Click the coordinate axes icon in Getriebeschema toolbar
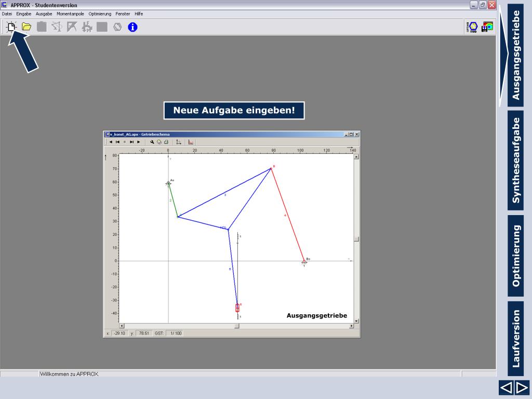 point(179,142)
